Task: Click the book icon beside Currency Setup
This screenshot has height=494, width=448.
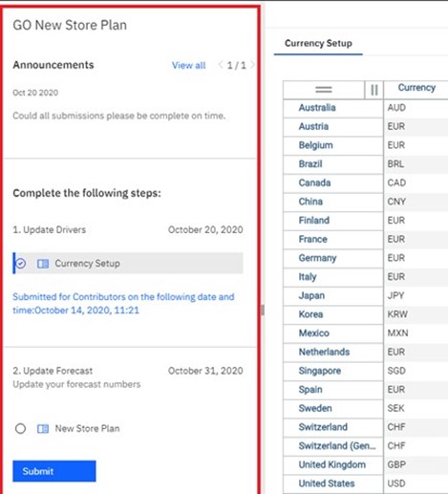Action: pyautogui.click(x=43, y=264)
